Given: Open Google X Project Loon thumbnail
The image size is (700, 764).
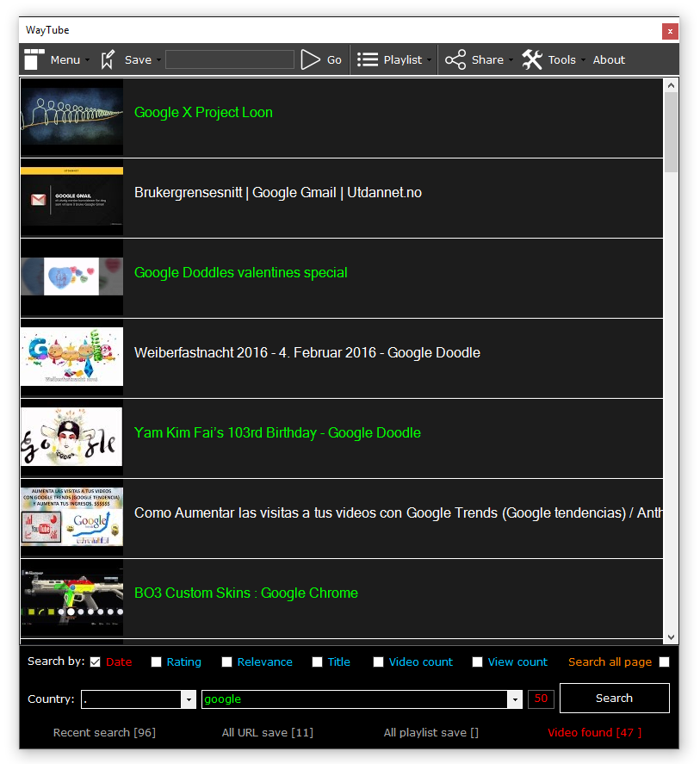Looking at the screenshot, I should (71, 117).
